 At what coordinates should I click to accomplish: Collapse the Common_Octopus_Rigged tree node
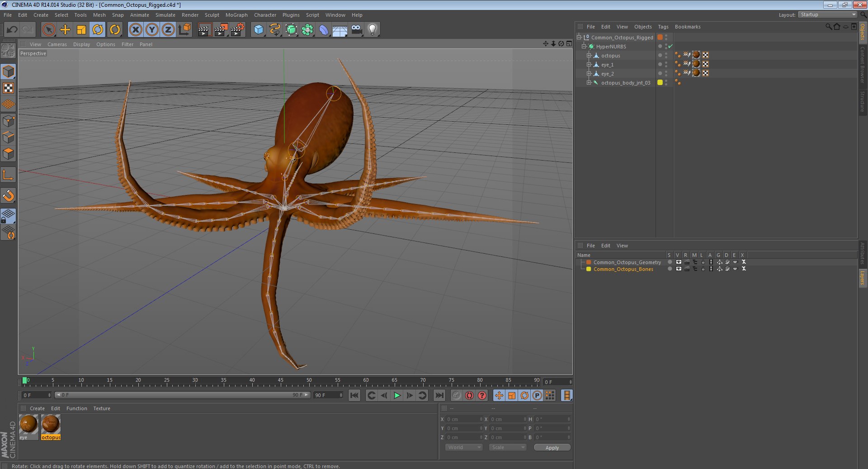pyautogui.click(x=579, y=37)
